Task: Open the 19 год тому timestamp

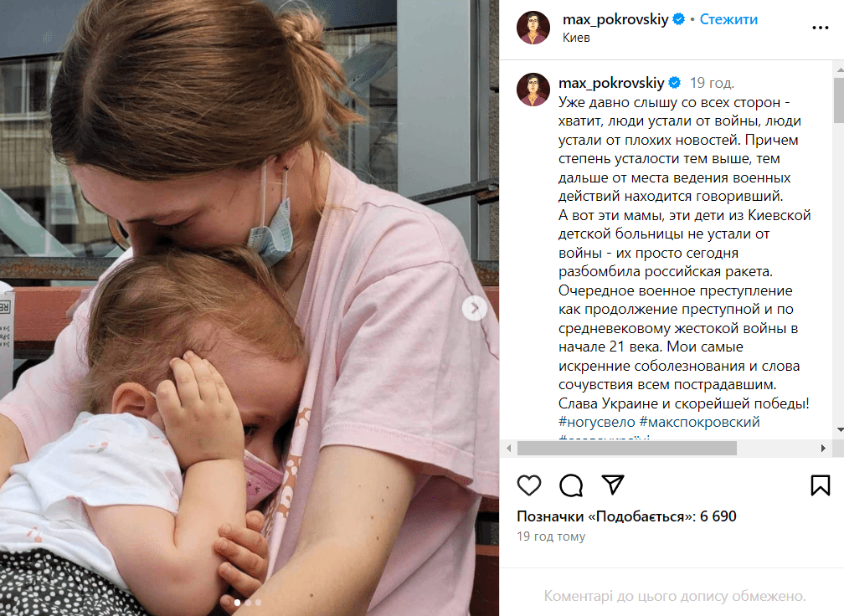Action: coord(551,536)
